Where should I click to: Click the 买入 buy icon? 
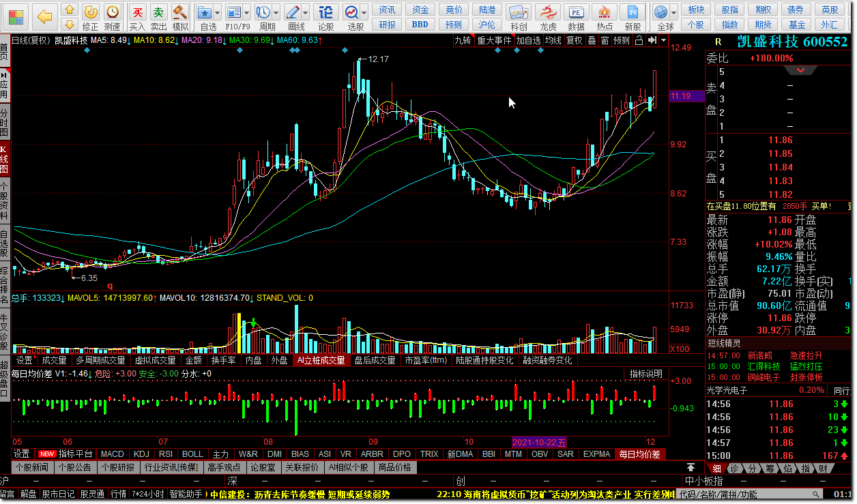[x=138, y=17]
